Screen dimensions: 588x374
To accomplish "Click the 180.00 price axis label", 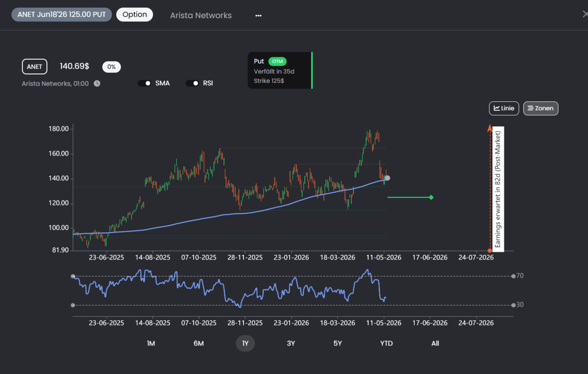I will point(58,129).
